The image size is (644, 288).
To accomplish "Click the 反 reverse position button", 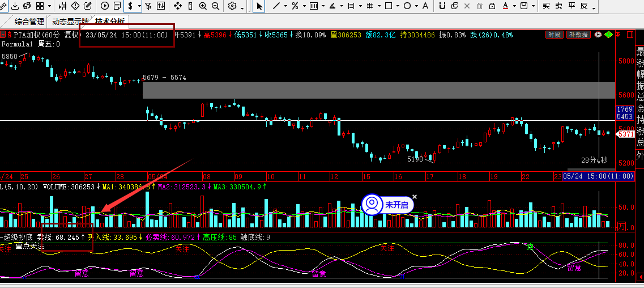I will [x=583, y=6].
